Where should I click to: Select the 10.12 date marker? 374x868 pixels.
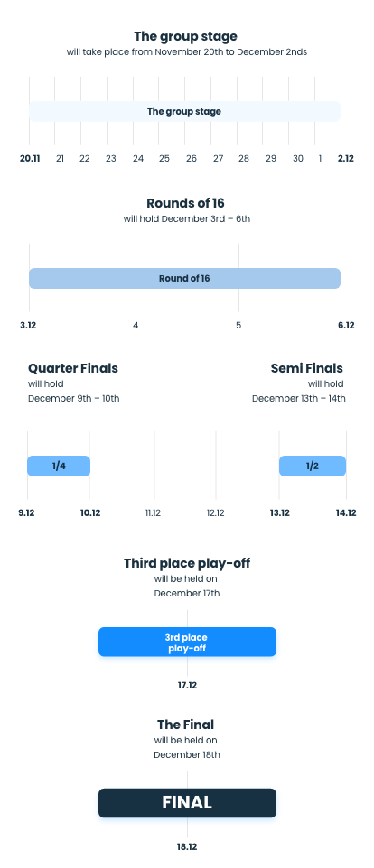[90, 513]
